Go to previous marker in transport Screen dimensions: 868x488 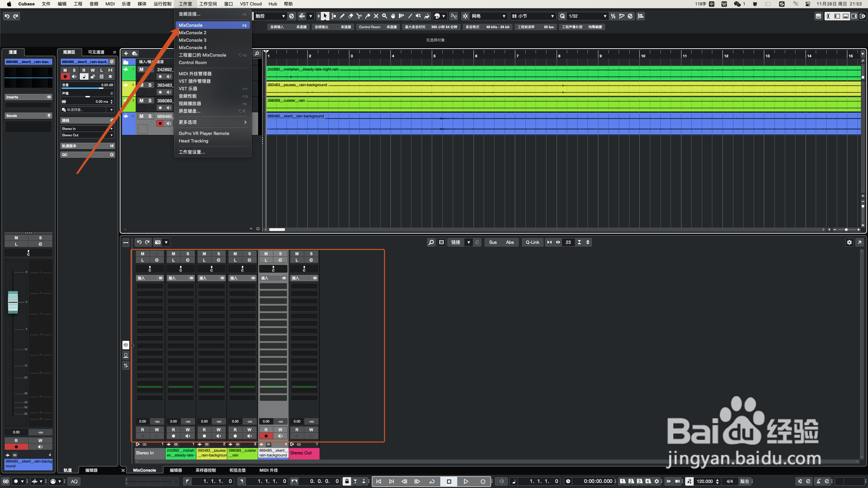pos(379,481)
